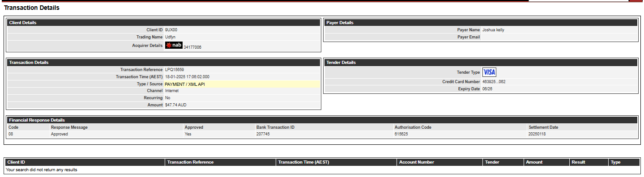Select response code 08

(11, 134)
